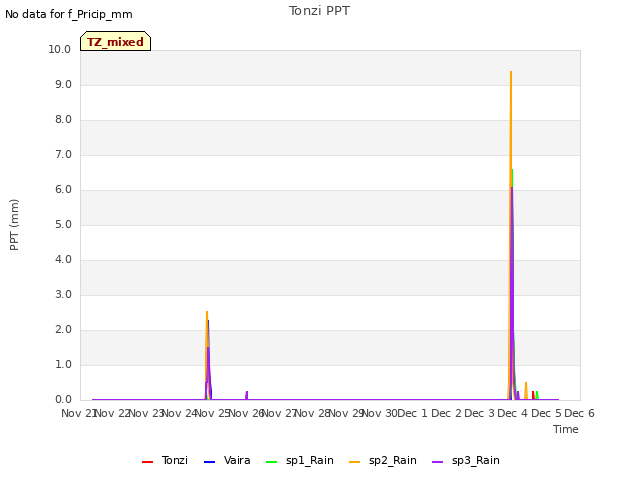Click the 5.0 y-axis tick label

click(63, 224)
